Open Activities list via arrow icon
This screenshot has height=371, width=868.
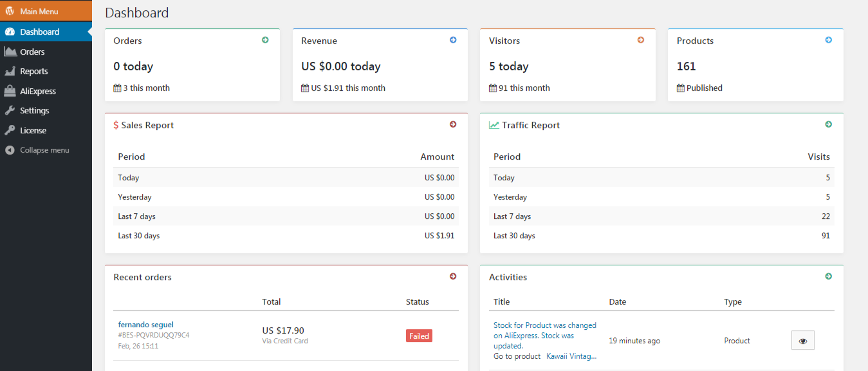(829, 276)
